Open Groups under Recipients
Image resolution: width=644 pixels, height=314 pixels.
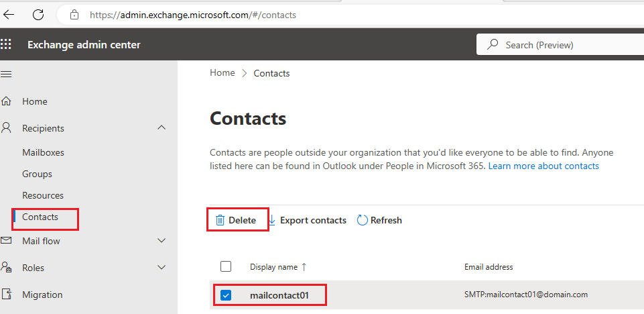pyautogui.click(x=37, y=174)
